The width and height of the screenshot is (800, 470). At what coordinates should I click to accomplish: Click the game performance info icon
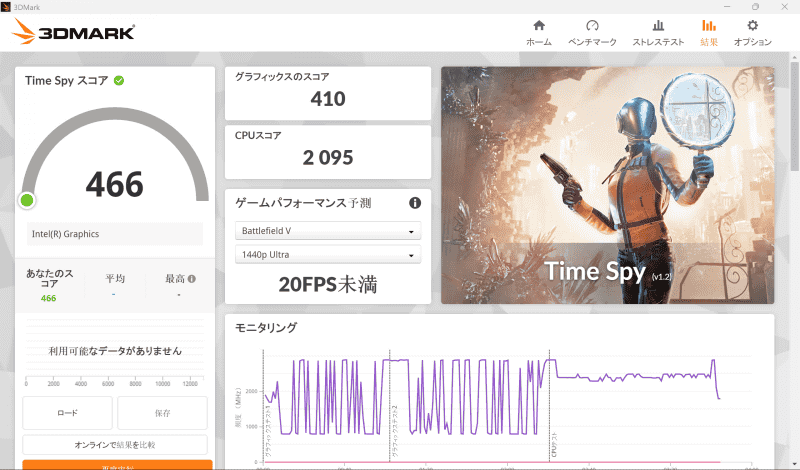(x=415, y=203)
